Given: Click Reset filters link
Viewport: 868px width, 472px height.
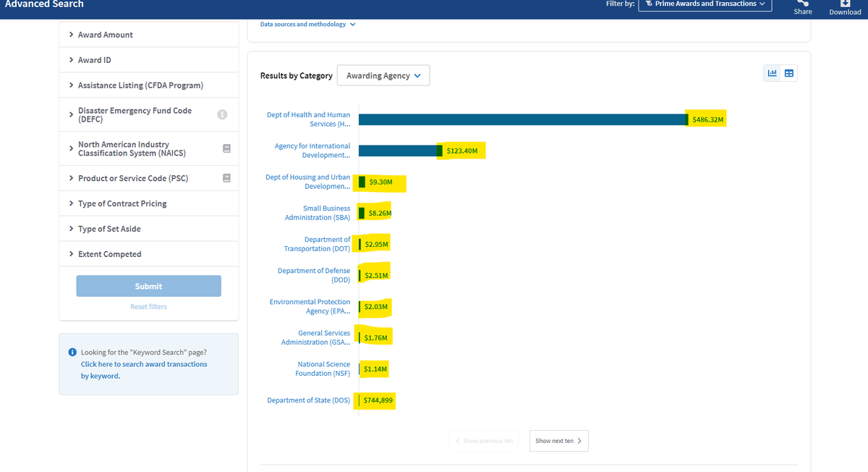Looking at the screenshot, I should 148,307.
